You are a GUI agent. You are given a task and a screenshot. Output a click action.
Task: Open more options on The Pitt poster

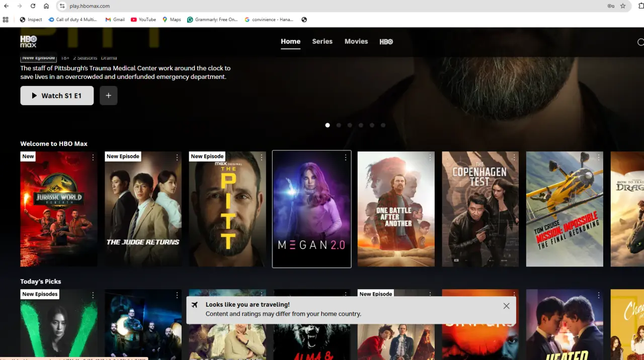[x=261, y=157]
